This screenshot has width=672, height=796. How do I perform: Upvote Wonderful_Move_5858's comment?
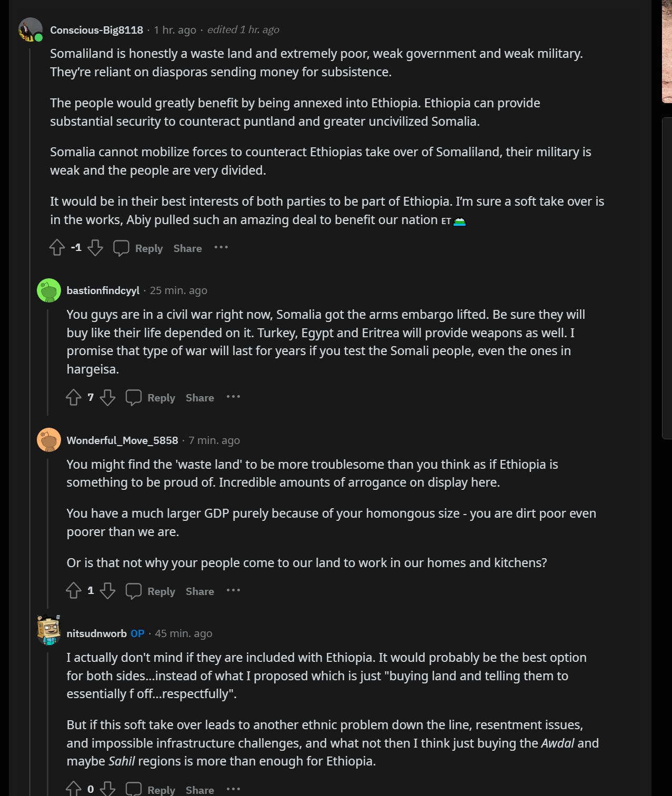click(74, 591)
